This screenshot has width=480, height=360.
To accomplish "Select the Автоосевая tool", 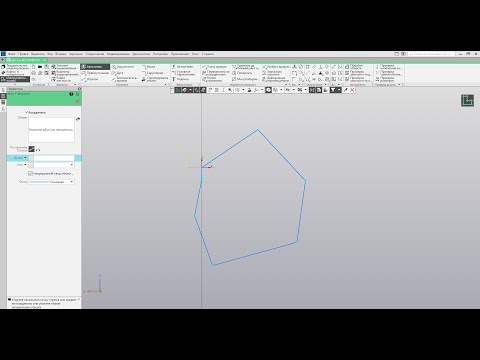I will coord(183,67).
